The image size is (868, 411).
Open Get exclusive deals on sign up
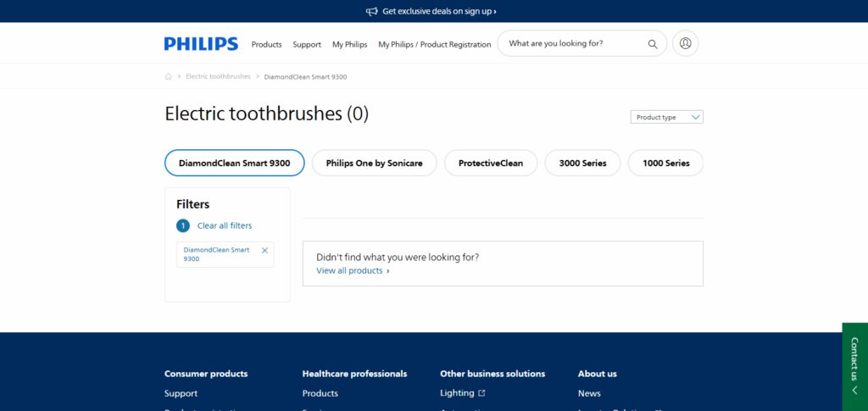439,11
